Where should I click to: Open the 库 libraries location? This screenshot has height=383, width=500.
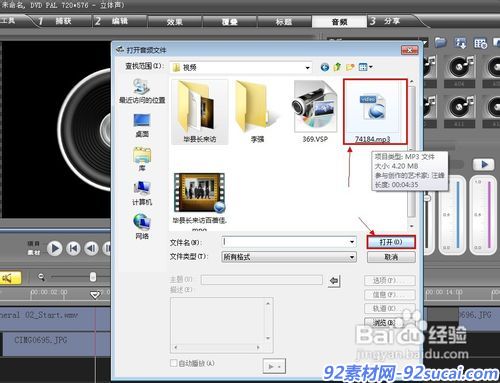(142, 159)
